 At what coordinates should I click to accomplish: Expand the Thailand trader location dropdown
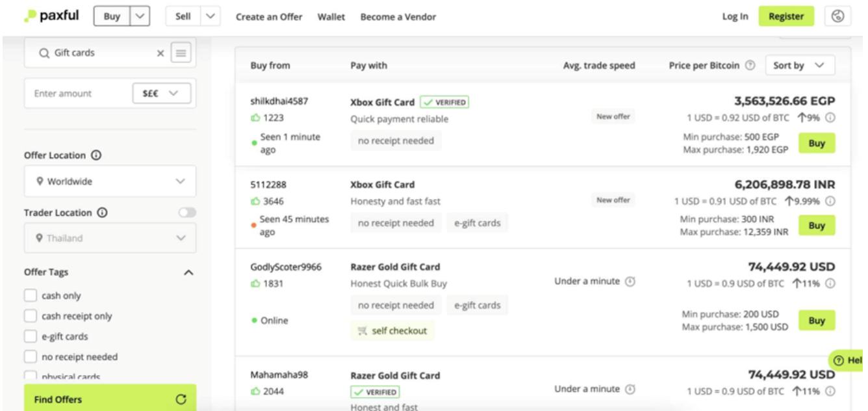pos(110,239)
